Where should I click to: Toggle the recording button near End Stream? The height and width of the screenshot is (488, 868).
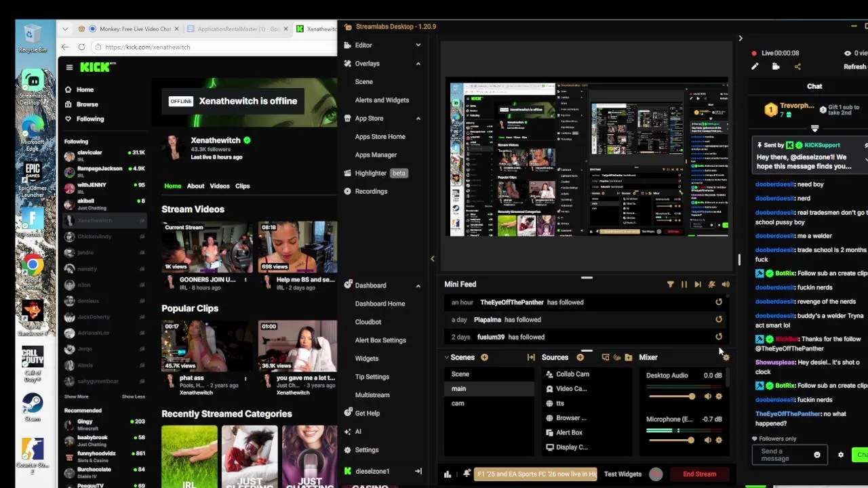tap(656, 474)
